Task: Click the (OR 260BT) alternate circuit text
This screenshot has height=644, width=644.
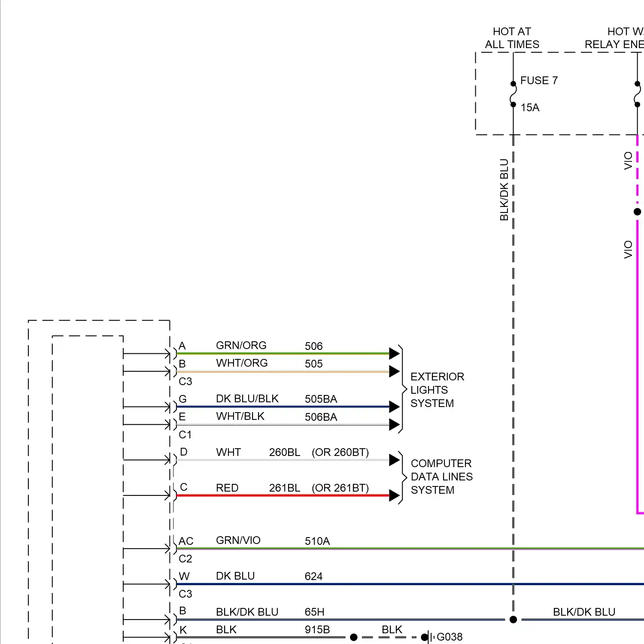Action: (340, 453)
